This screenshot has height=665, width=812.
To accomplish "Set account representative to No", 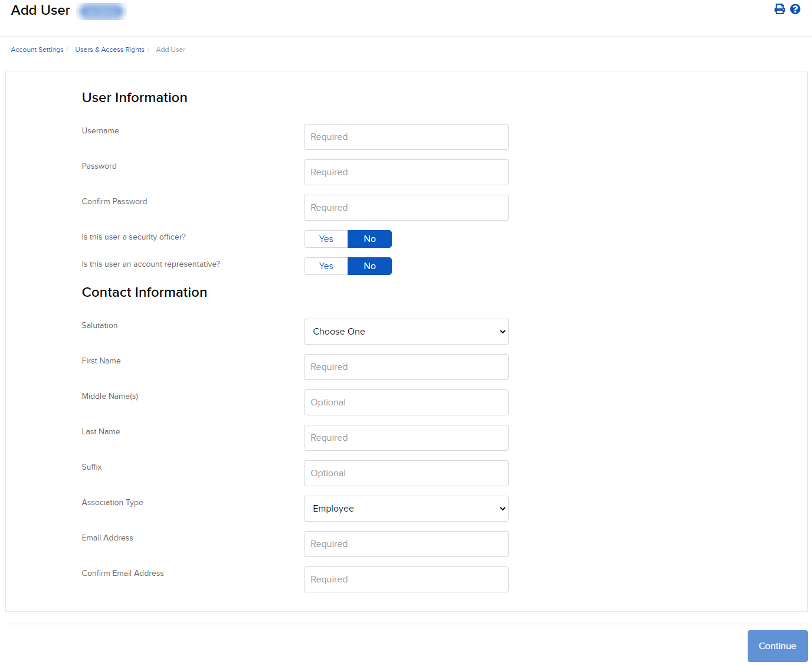I will (369, 266).
